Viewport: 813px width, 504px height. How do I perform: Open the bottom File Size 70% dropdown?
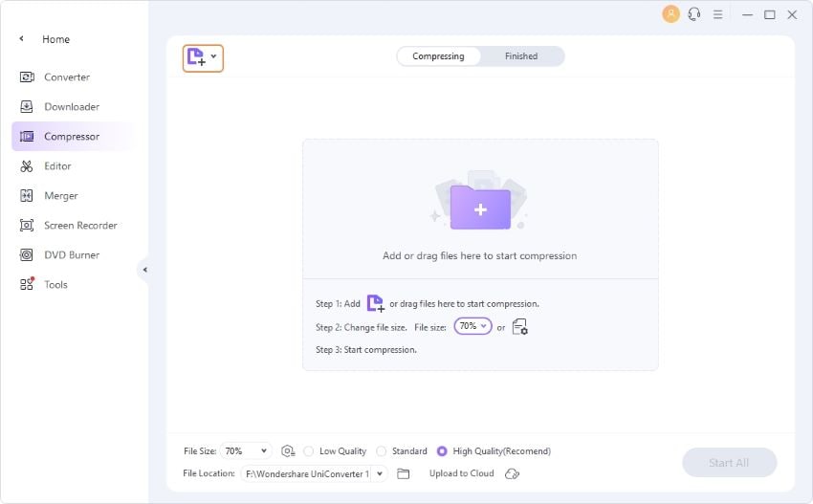[x=246, y=451]
